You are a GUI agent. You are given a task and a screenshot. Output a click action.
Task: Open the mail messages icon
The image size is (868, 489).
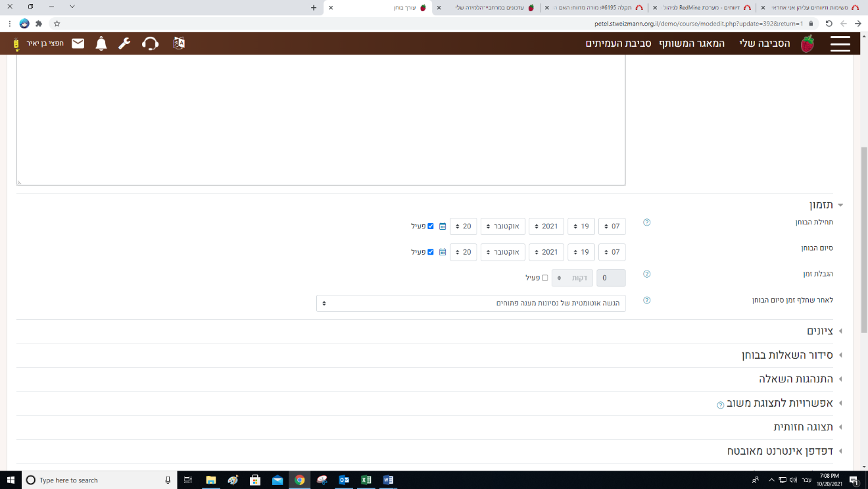point(78,44)
